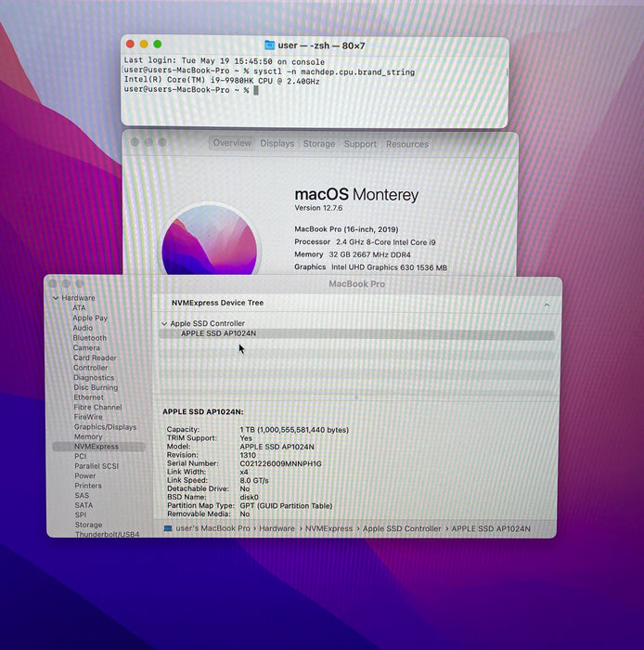Select Memory in the sidebar

88,436
